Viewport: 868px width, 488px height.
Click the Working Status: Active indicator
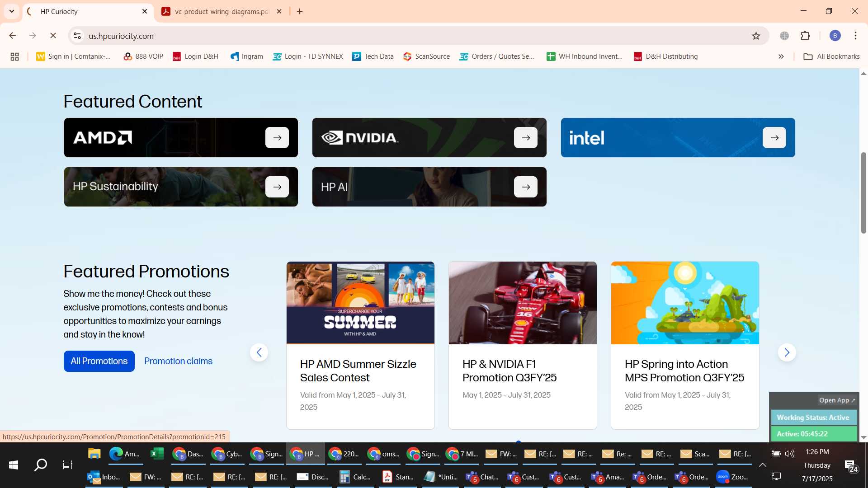pyautogui.click(x=813, y=418)
